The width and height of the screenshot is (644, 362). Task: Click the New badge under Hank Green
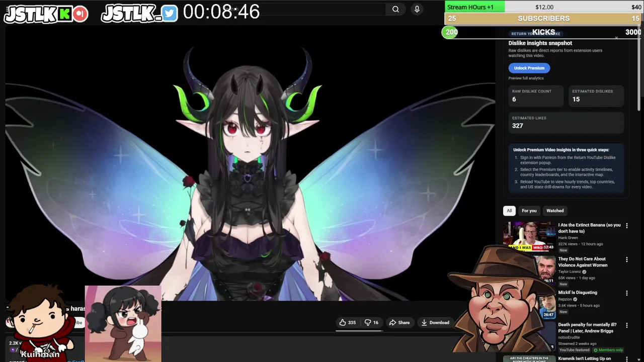click(563, 250)
